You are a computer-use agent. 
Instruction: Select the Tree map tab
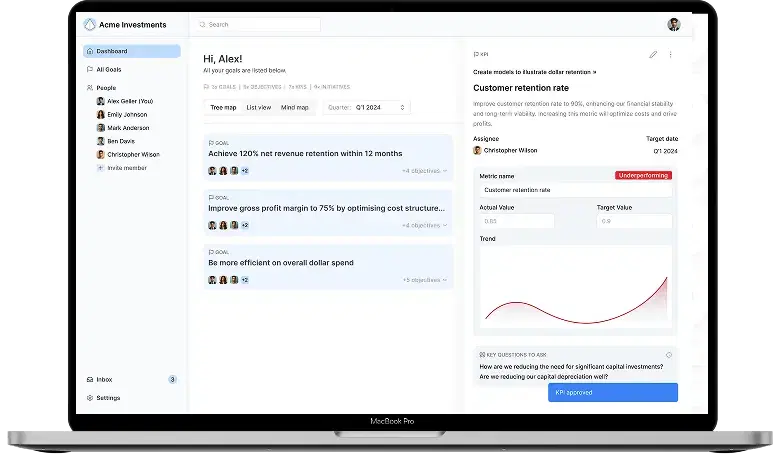point(223,107)
